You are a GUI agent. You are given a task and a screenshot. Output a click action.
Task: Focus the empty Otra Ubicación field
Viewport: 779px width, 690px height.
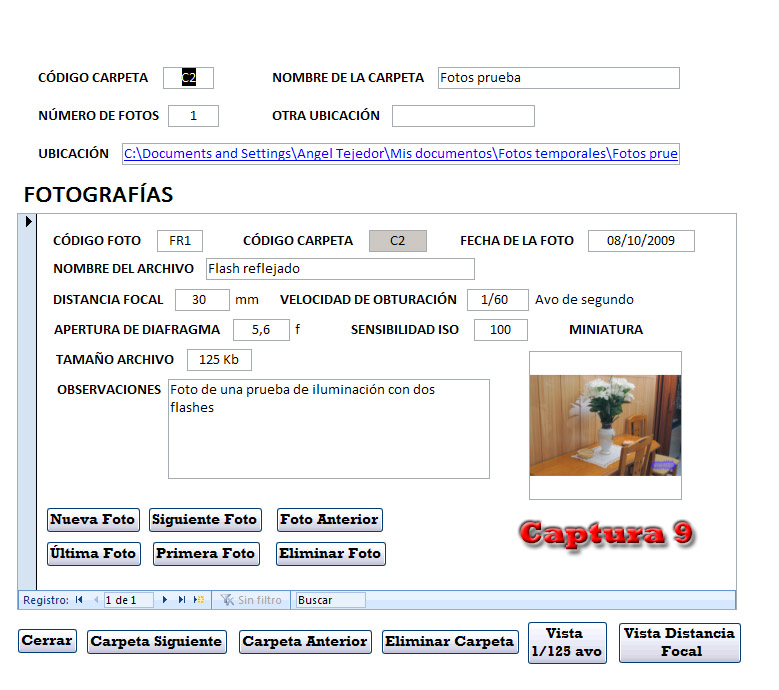463,116
